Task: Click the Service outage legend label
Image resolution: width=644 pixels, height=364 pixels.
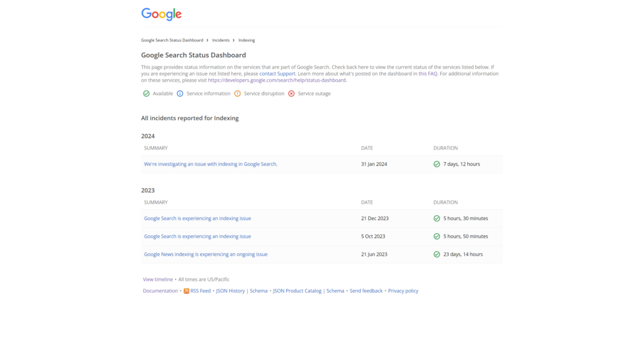Action: 314,94
